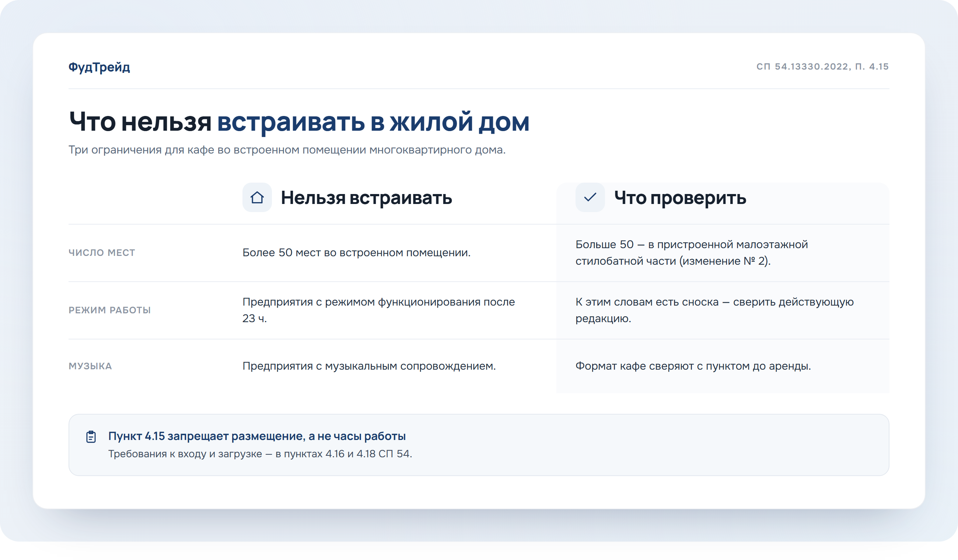
Task: Click the clipboard icon in the note box
Action: (91, 437)
